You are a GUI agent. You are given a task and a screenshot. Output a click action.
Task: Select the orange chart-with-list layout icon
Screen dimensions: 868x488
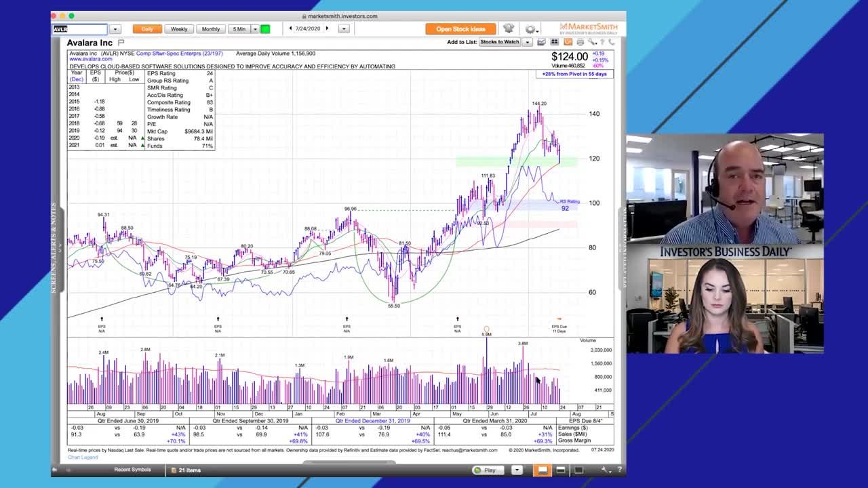tap(542, 470)
